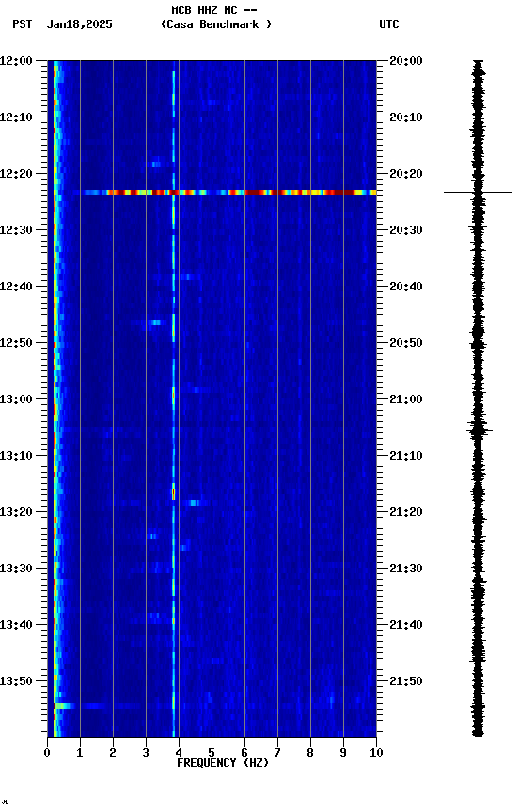Click the '20:30' UTC time label
The width and height of the screenshot is (519, 812).
[x=406, y=230]
